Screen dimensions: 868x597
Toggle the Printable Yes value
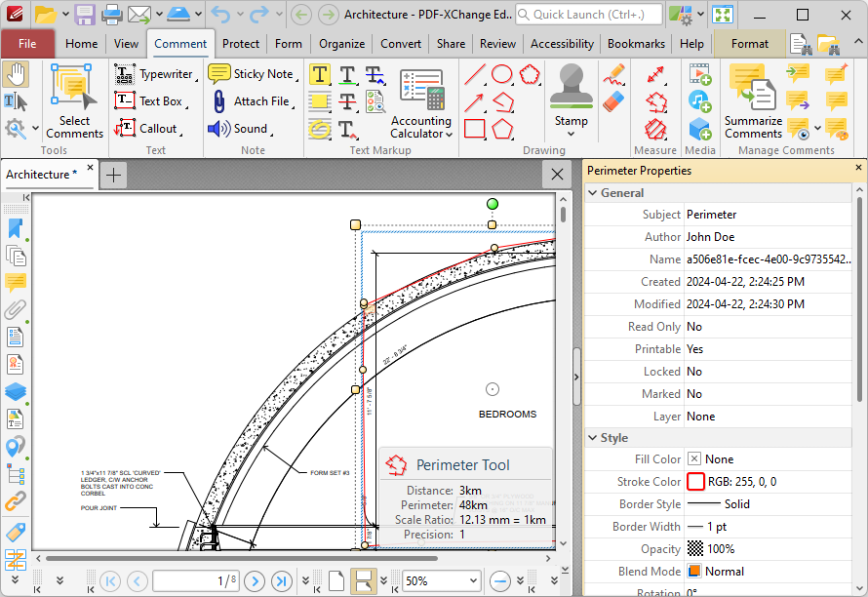pos(769,349)
